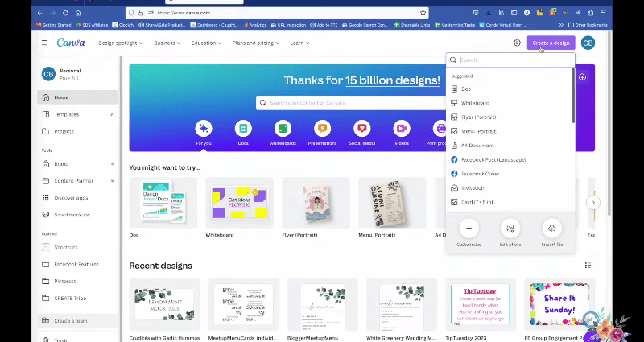644x342 pixels.
Task: Click the Import file icon
Action: [x=551, y=229]
